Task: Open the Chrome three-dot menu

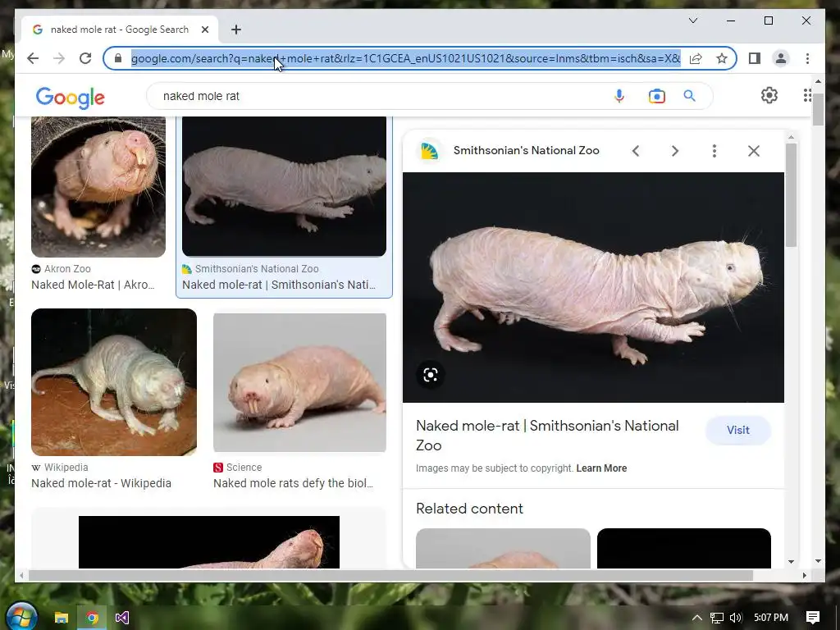Action: click(x=807, y=58)
